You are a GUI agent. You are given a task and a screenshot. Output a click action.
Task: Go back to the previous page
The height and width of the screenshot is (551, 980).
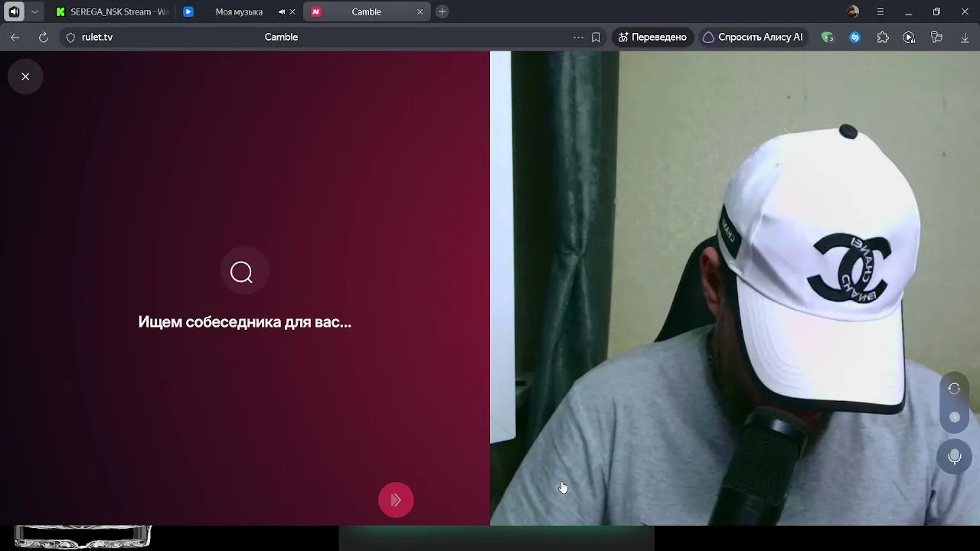(x=15, y=37)
